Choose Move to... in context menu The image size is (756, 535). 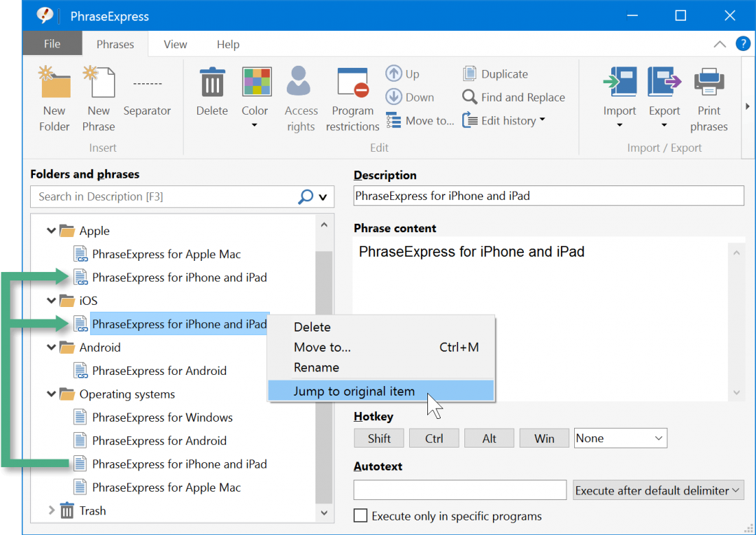381,347
